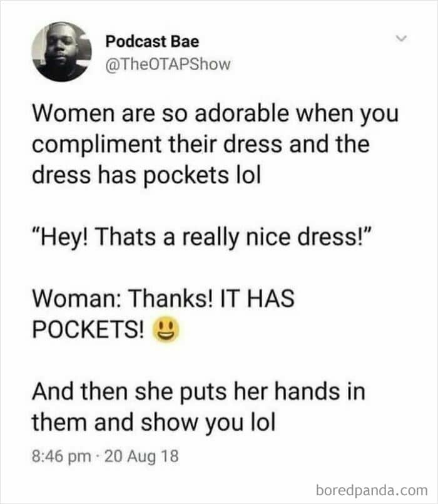Click the smiling face emoji

(165, 329)
